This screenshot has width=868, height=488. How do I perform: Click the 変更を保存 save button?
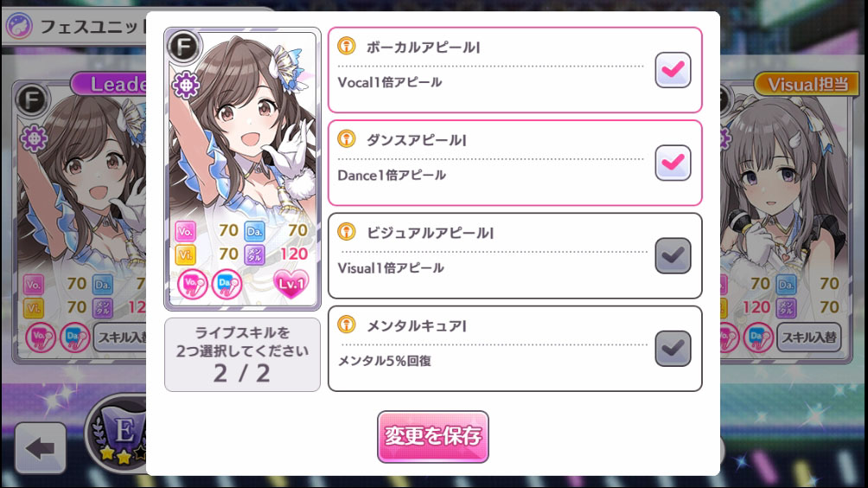(x=433, y=436)
